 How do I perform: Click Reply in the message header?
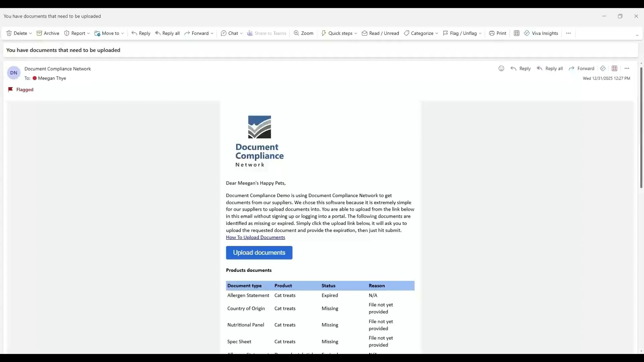click(x=521, y=68)
